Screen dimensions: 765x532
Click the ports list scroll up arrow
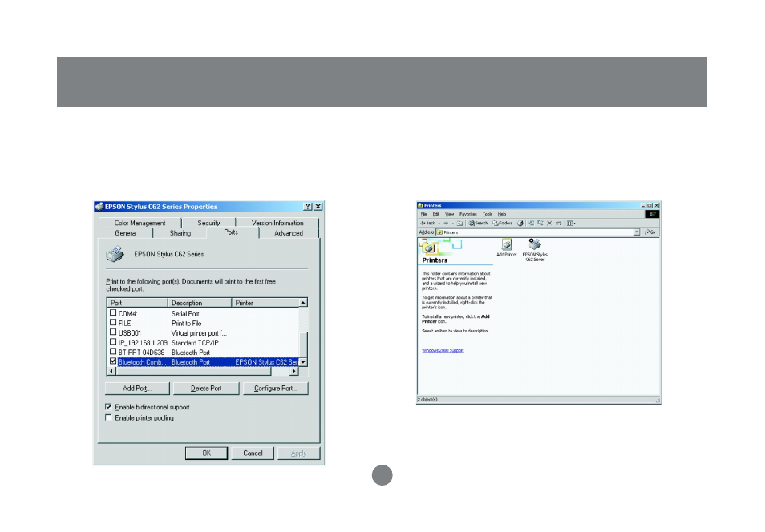303,303
